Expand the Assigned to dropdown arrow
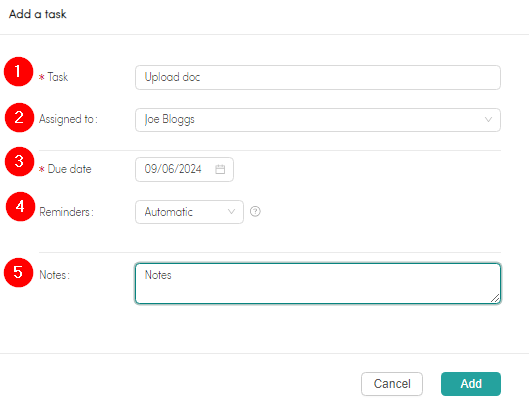Image resolution: width=529 pixels, height=409 pixels. 488,119
